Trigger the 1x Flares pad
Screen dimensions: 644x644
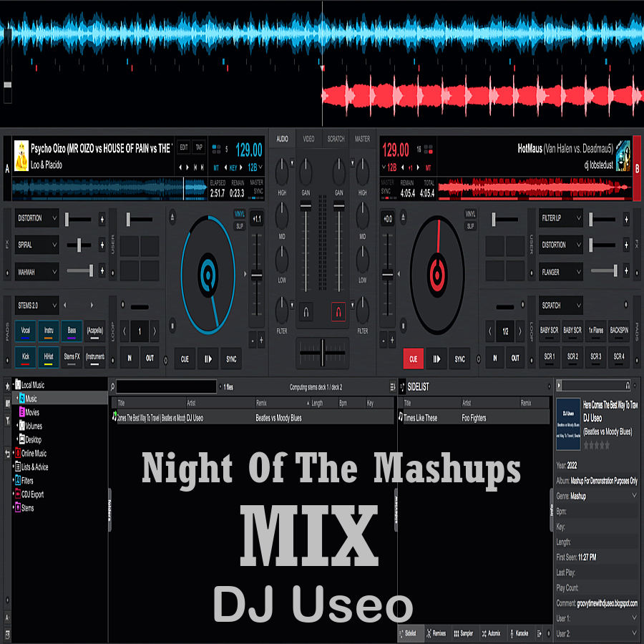coord(595,331)
